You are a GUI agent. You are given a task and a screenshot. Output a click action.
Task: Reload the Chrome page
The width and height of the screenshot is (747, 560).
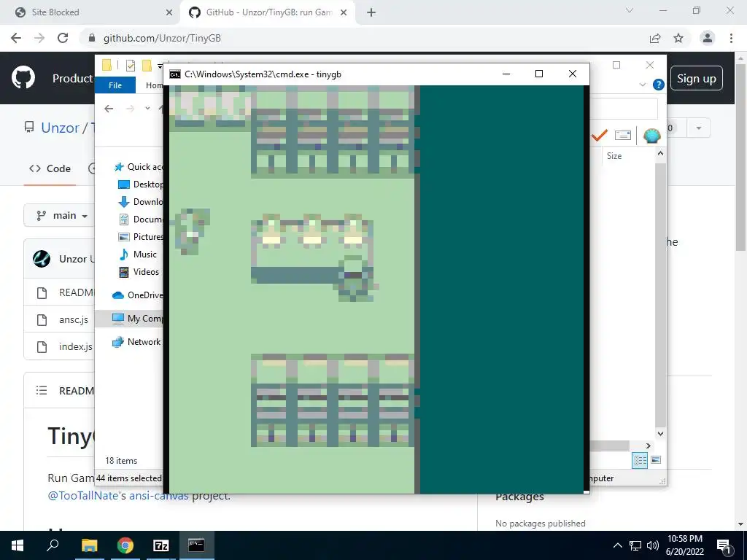pyautogui.click(x=63, y=38)
